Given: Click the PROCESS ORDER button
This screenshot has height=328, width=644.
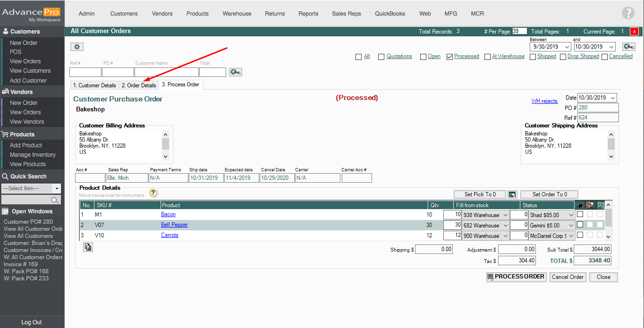Looking at the screenshot, I should [x=516, y=277].
